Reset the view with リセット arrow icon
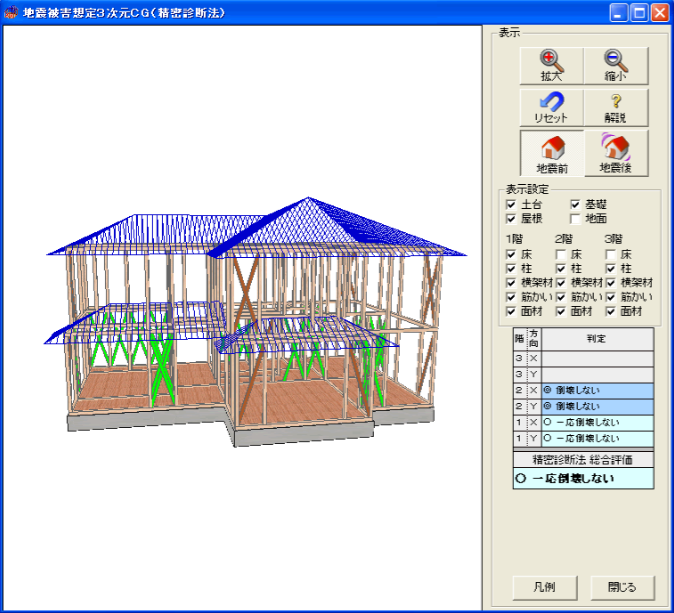The width and height of the screenshot is (674, 613). 551,108
